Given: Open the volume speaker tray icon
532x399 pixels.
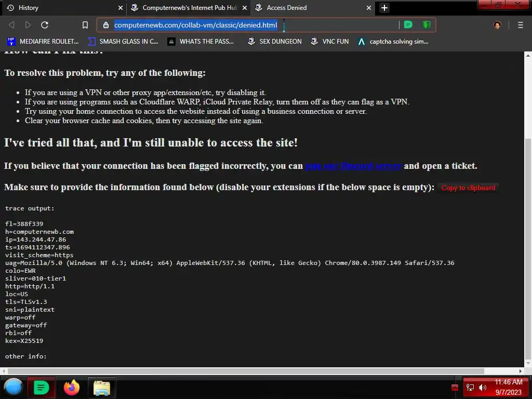Looking at the screenshot, I should pyautogui.click(x=483, y=388).
